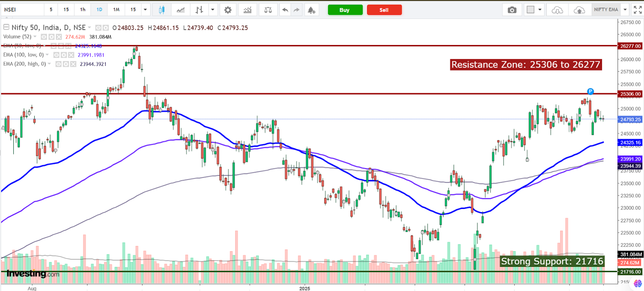The width and height of the screenshot is (644, 291).
Task: Select the bars chart type icon
Action: 199,10
